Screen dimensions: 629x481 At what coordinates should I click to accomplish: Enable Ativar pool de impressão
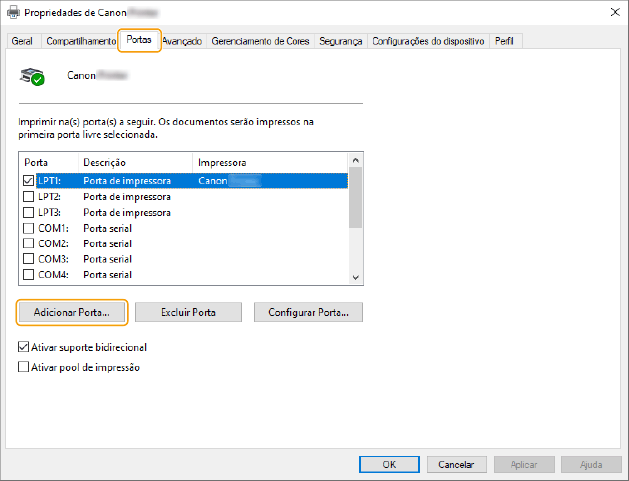24,367
